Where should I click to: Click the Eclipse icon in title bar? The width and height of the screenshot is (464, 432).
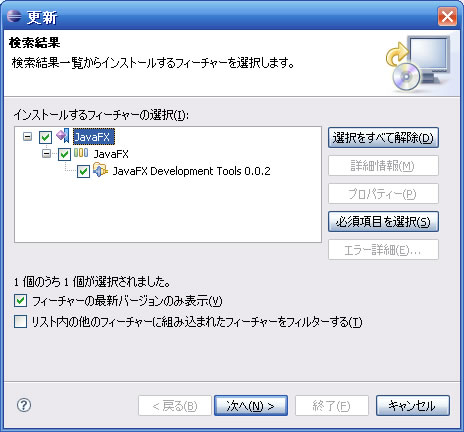pos(14,15)
